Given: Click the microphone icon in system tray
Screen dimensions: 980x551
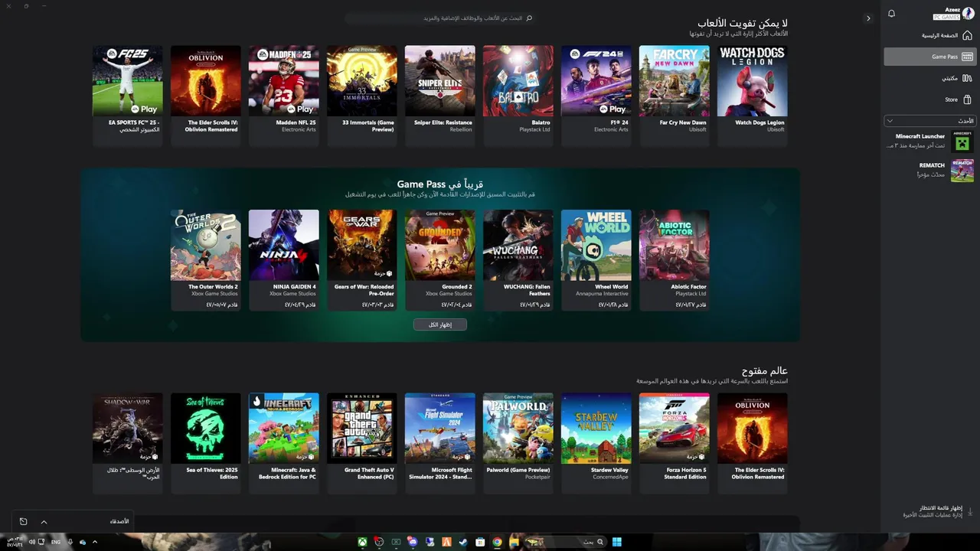Looking at the screenshot, I should (70, 542).
